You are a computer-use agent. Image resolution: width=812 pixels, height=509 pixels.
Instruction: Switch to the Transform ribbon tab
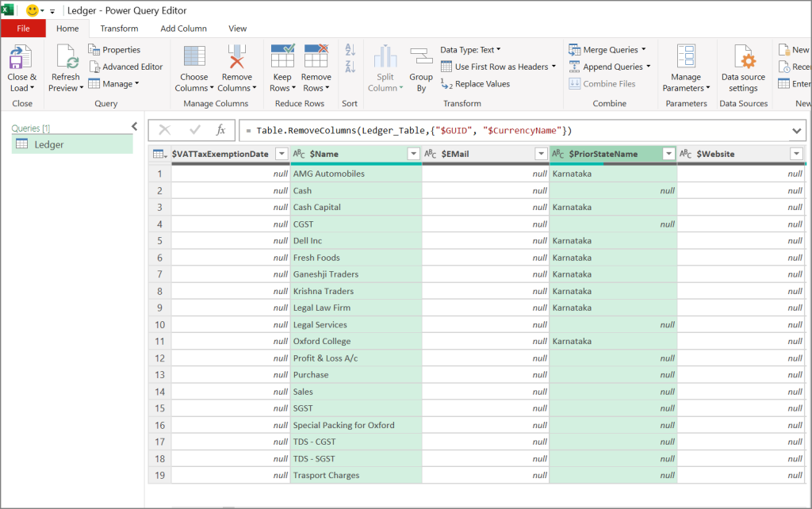click(119, 28)
